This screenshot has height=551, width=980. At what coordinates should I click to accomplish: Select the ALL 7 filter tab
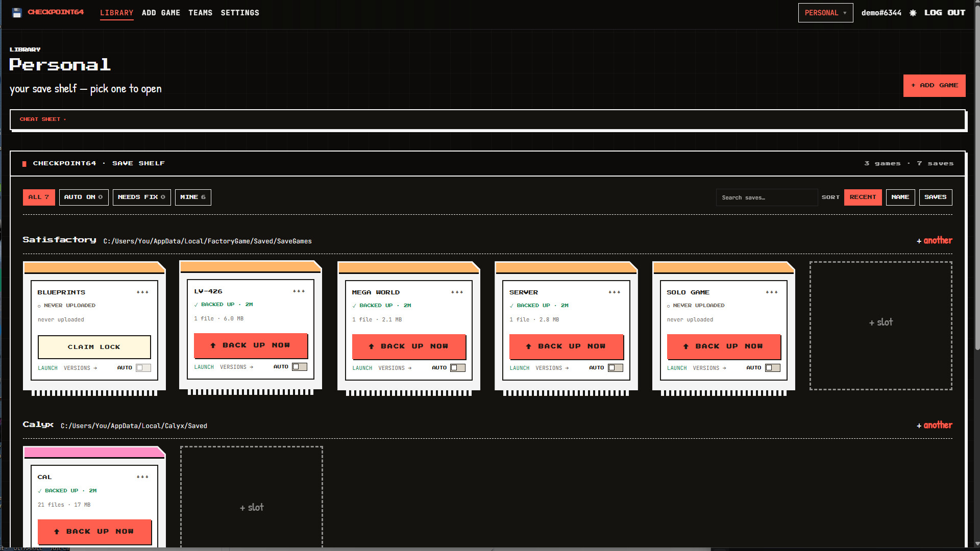click(x=39, y=197)
